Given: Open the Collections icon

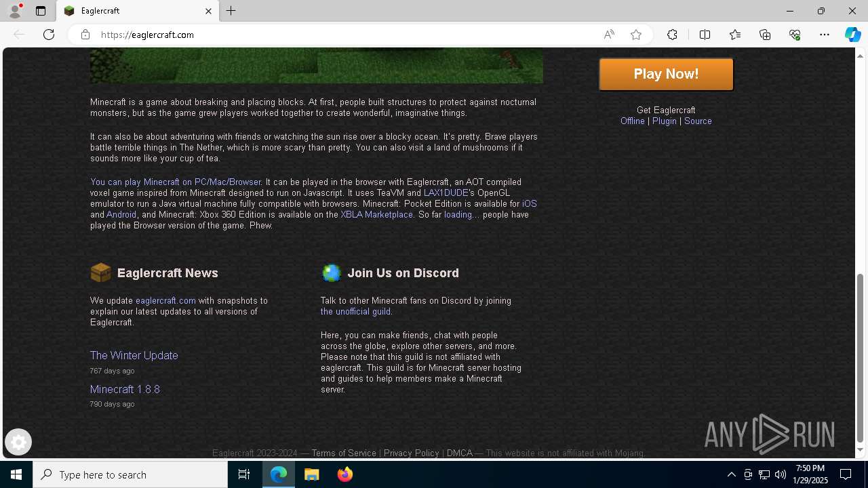Looking at the screenshot, I should [765, 35].
